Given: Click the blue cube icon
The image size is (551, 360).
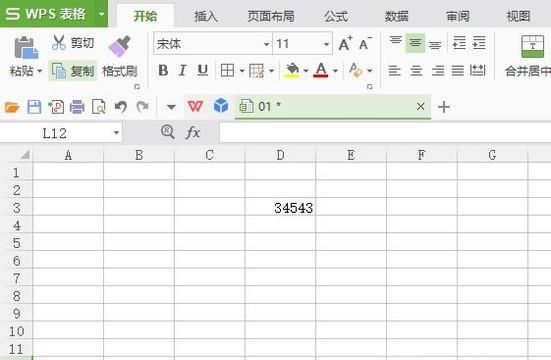Looking at the screenshot, I should click(221, 105).
